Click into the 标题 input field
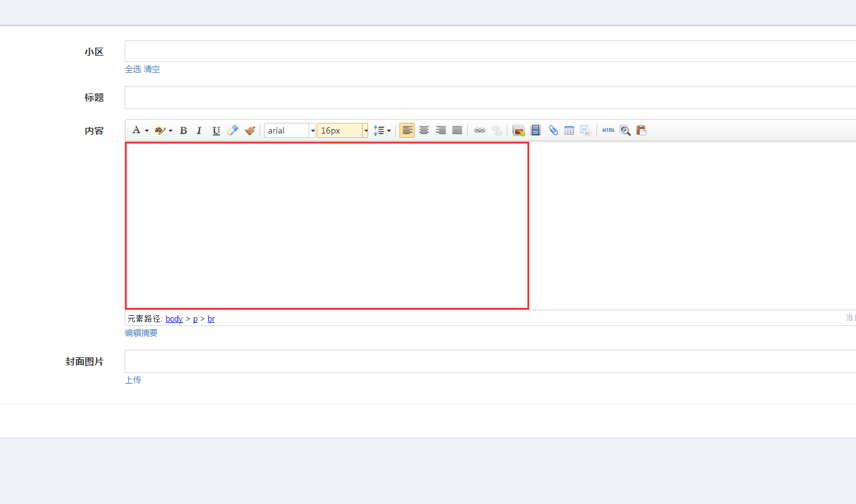Image resolution: width=856 pixels, height=504 pixels. click(489, 98)
